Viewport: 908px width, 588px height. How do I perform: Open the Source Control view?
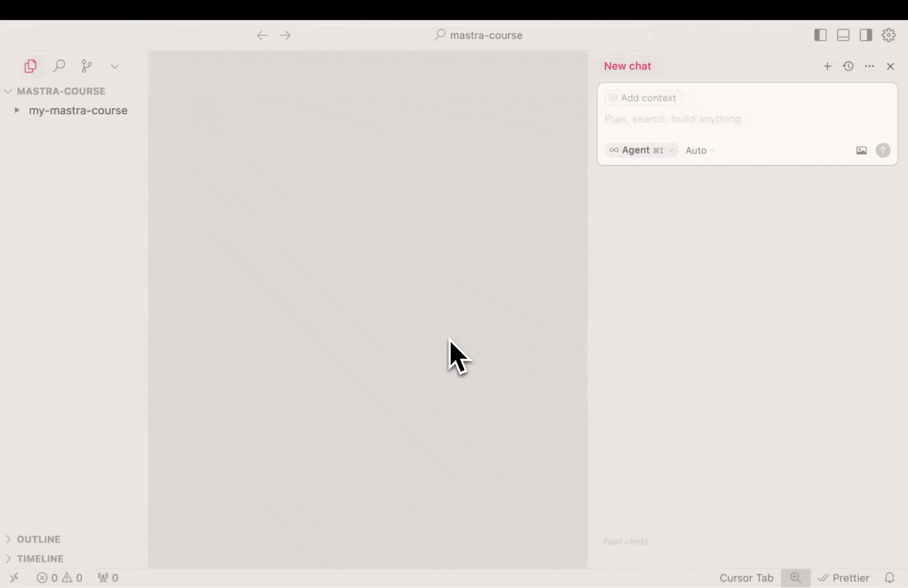pos(87,66)
